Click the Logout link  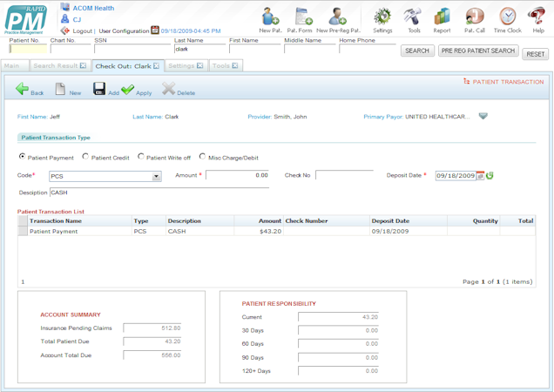pyautogui.click(x=83, y=31)
